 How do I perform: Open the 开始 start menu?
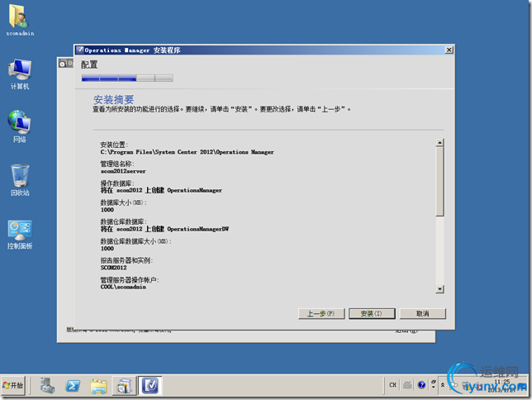(x=13, y=385)
